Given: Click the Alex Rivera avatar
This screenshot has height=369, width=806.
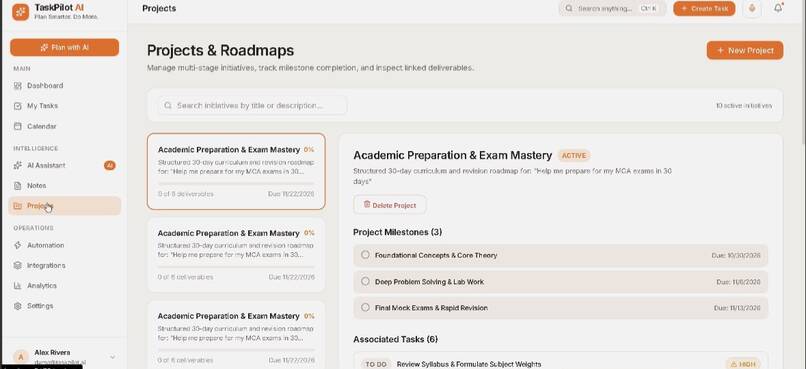Looking at the screenshot, I should 21,357.
